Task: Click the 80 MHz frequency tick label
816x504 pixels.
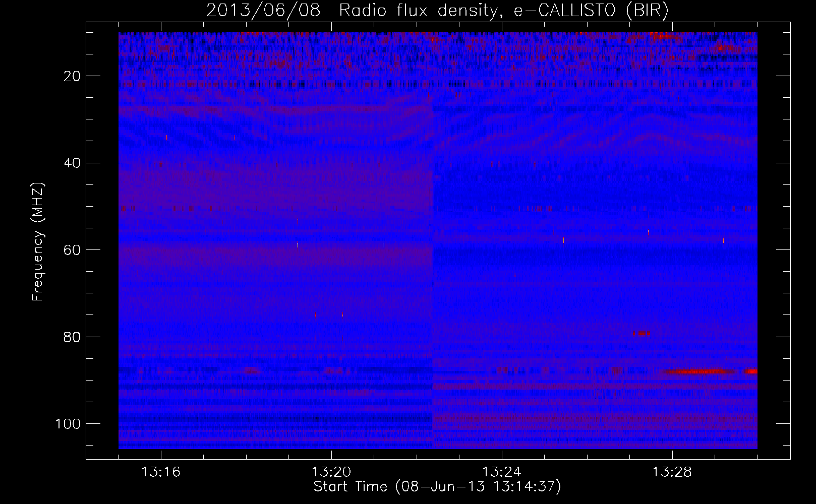Action: (x=73, y=337)
